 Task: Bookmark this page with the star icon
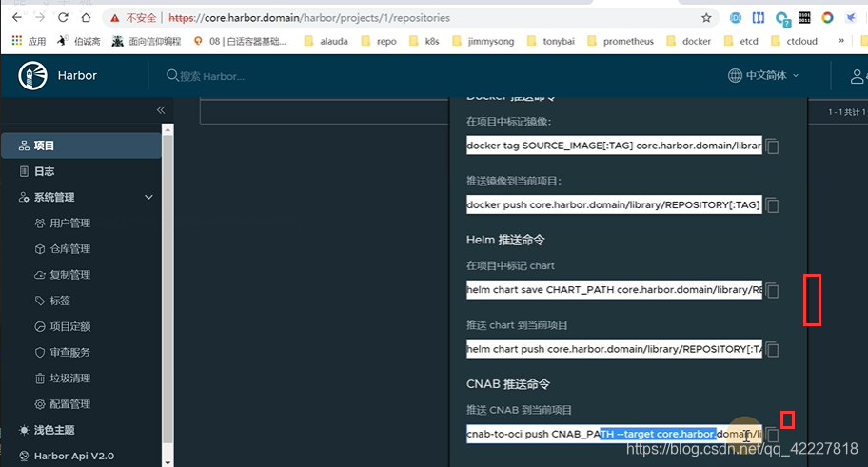pos(706,18)
